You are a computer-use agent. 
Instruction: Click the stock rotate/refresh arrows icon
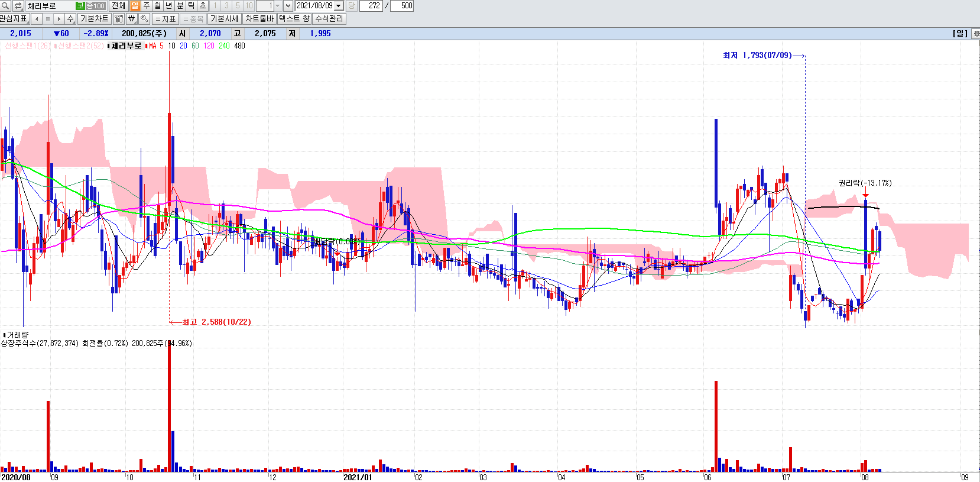pyautogui.click(x=18, y=5)
